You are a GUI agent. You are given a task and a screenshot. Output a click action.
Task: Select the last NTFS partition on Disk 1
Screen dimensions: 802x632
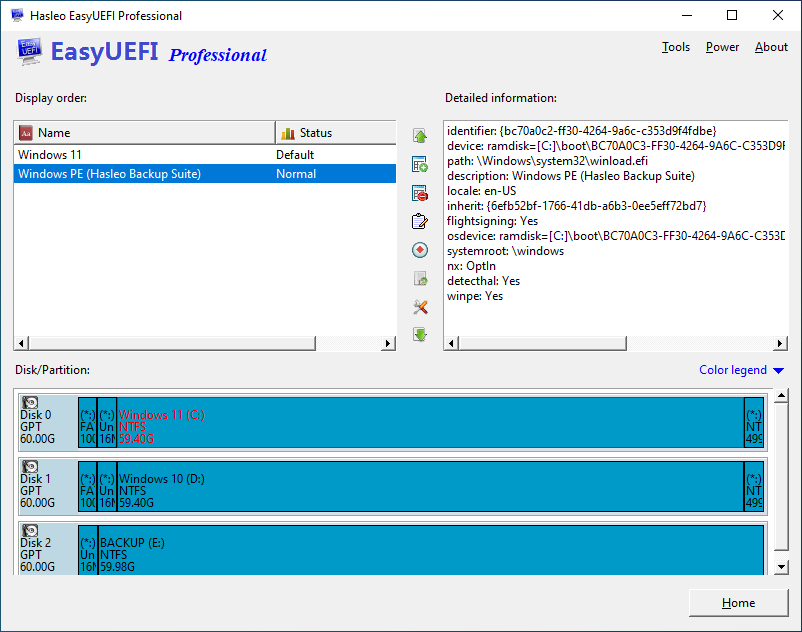(754, 487)
